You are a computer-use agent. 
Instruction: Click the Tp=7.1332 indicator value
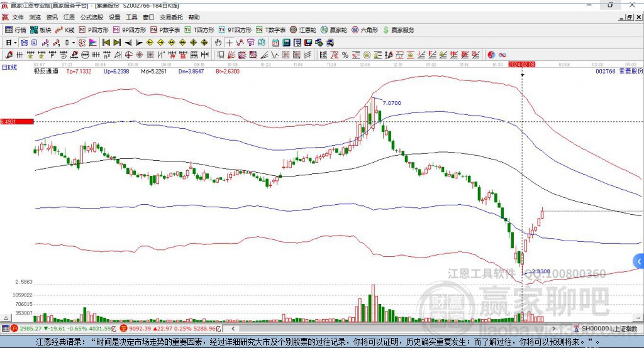tap(79, 71)
